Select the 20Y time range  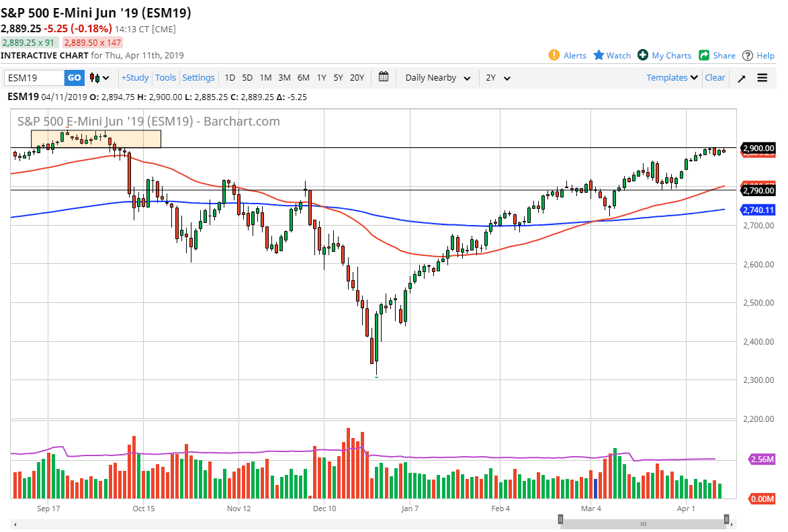[x=357, y=78]
